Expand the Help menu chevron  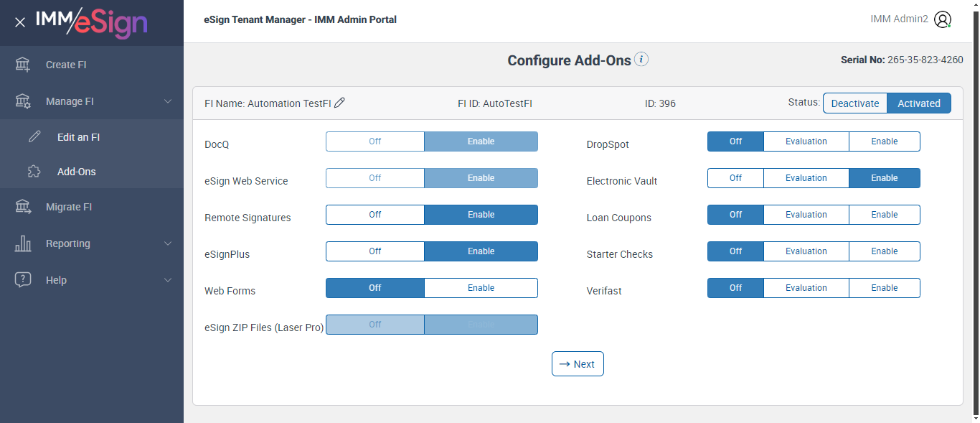tap(168, 280)
